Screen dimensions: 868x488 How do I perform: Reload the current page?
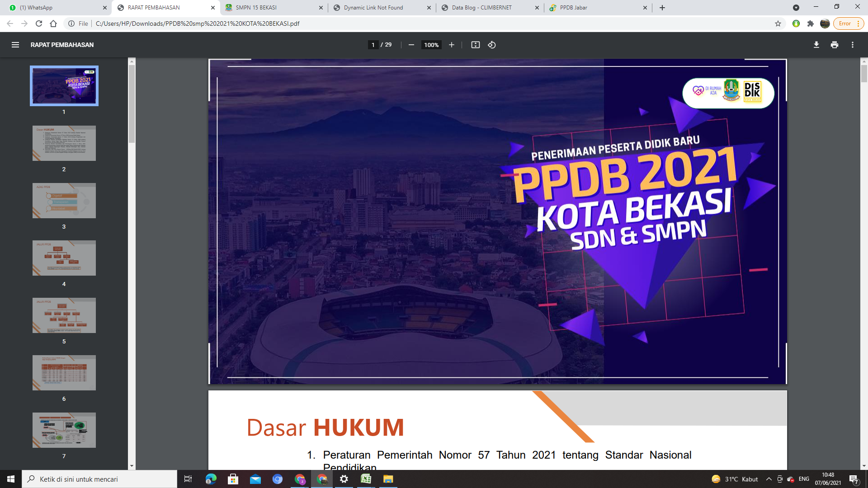[39, 23]
